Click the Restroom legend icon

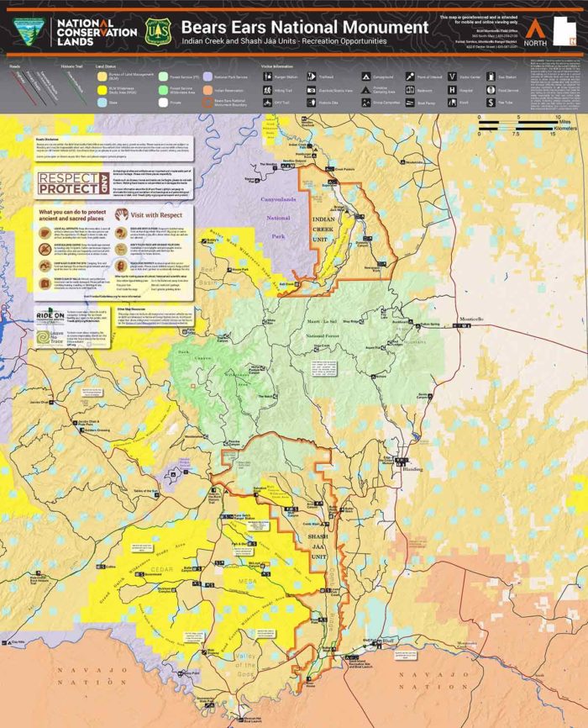(x=411, y=87)
